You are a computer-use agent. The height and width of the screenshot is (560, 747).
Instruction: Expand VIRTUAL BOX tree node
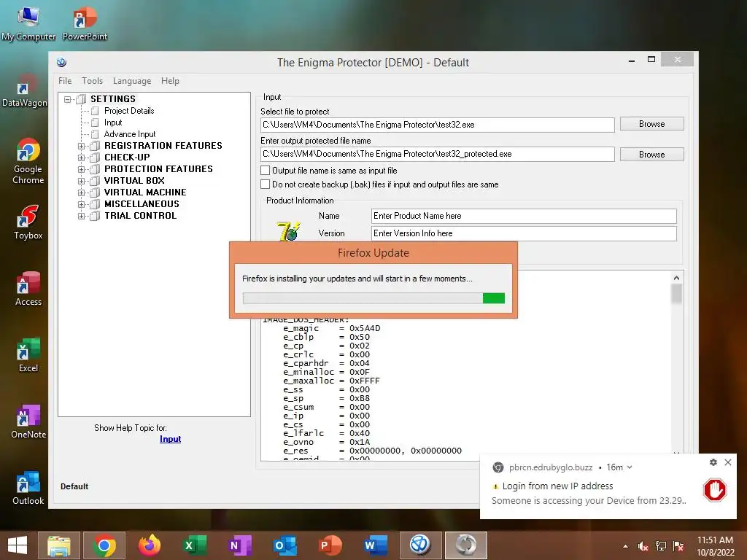82,181
